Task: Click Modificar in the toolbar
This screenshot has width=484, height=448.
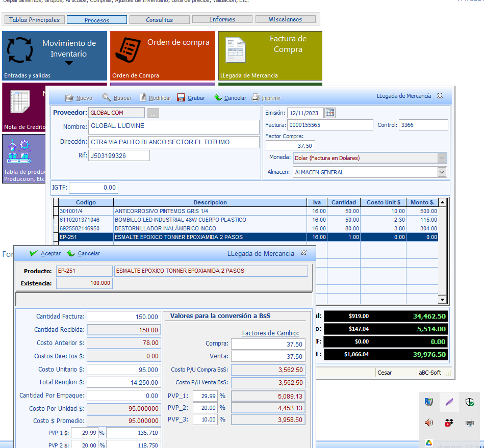Action: tap(156, 97)
